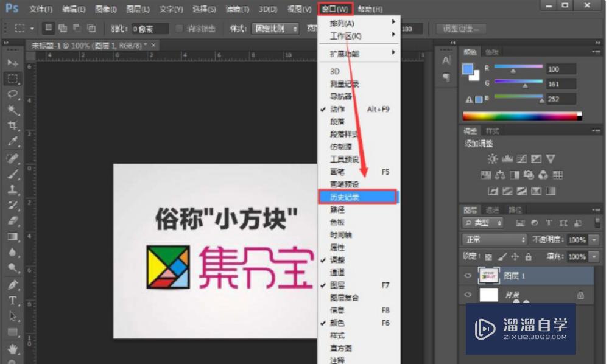Image resolution: width=609 pixels, height=364 pixels.
Task: Enable 画笔 from the Window menu
Action: (x=338, y=172)
